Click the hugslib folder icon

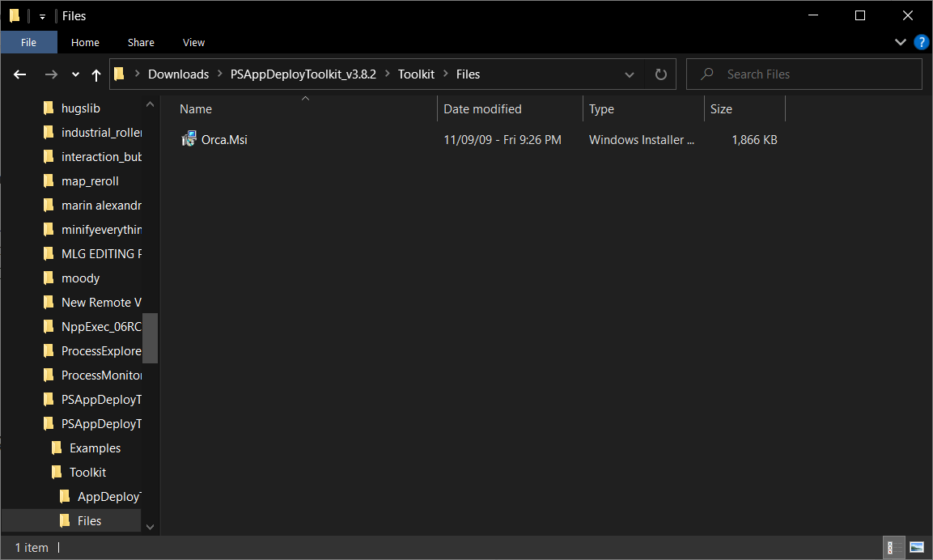pos(49,108)
